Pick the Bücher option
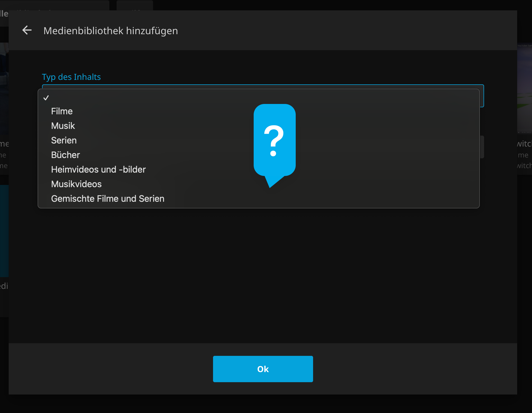Viewport: 532px width, 413px height. (x=66, y=155)
